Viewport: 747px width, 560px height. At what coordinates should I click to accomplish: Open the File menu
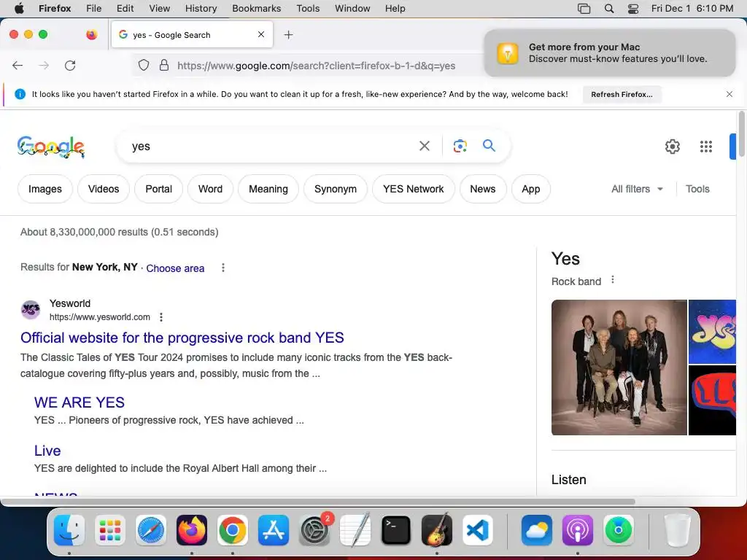94,9
